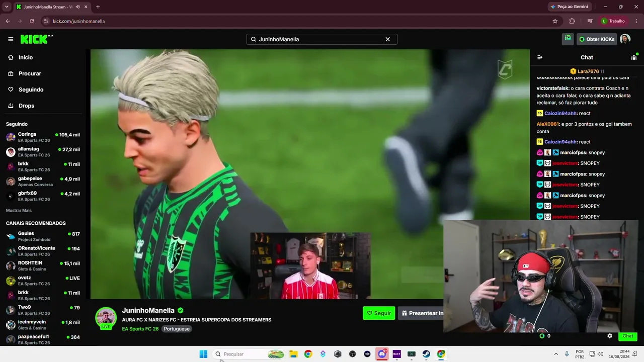
Task: Open the chat users list icon
Action: tap(634, 57)
